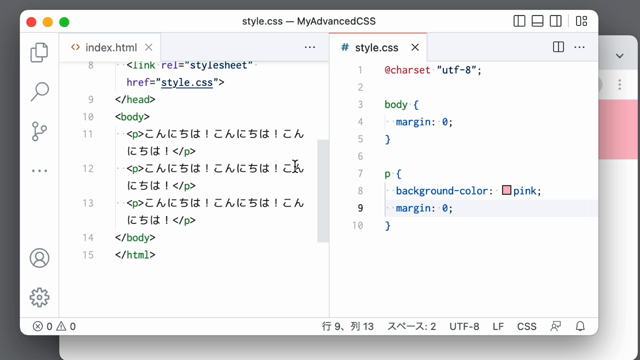Click closing brace on line 10
The width and height of the screenshot is (640, 360).
[x=387, y=226]
